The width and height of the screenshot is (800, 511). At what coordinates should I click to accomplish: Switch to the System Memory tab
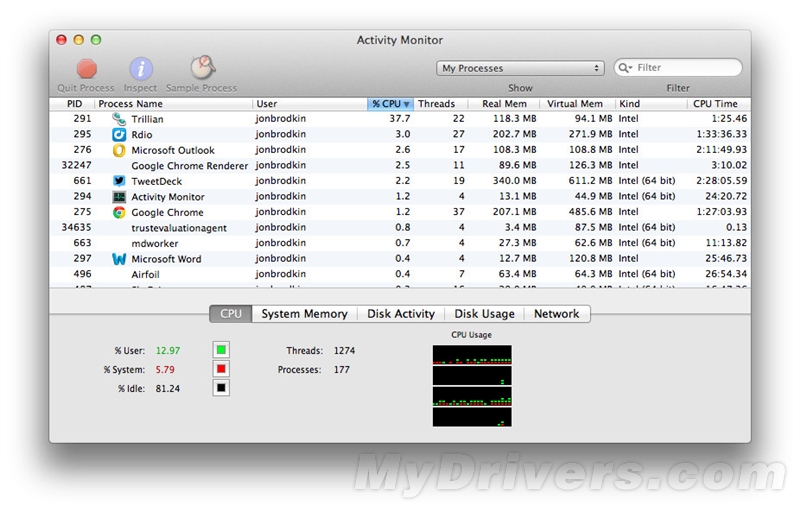pyautogui.click(x=305, y=314)
